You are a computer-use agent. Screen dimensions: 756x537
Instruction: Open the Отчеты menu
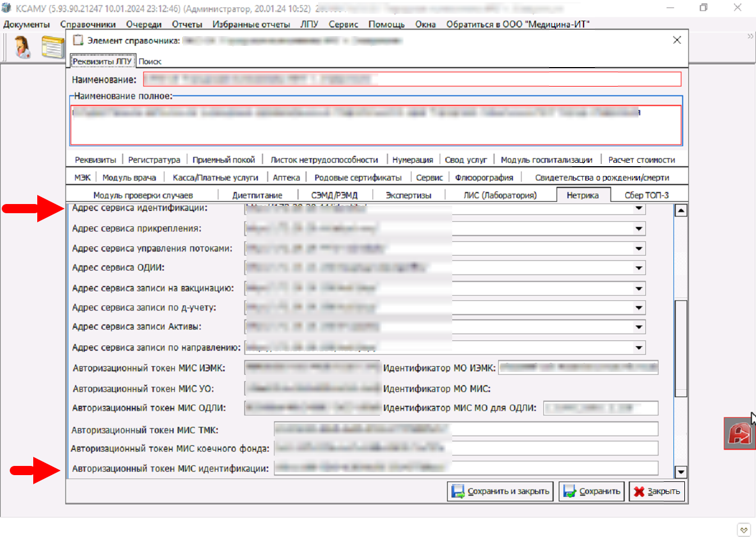click(187, 24)
